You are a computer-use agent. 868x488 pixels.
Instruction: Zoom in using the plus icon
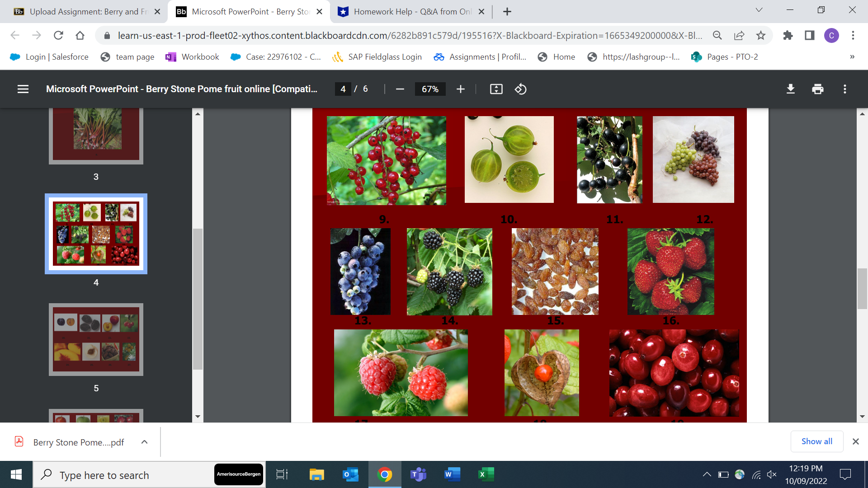(x=460, y=89)
